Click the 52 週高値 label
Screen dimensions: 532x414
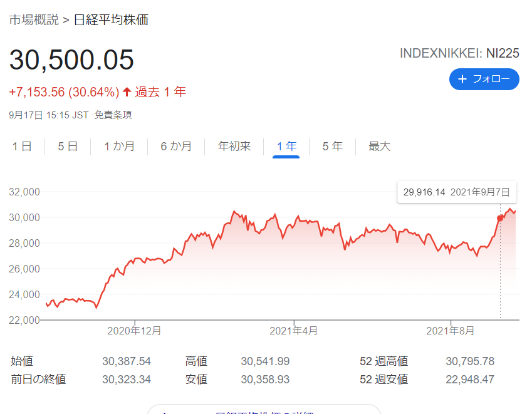tap(383, 361)
